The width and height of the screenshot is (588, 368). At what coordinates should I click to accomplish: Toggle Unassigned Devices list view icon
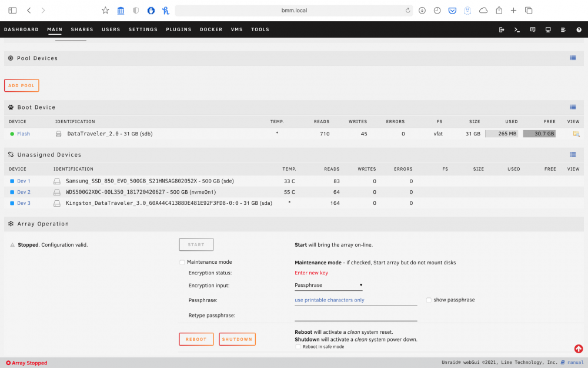point(573,154)
